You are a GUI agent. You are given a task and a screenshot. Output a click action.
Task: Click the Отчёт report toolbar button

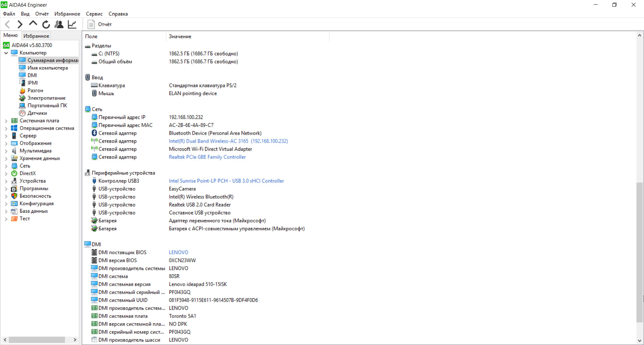[x=100, y=24]
